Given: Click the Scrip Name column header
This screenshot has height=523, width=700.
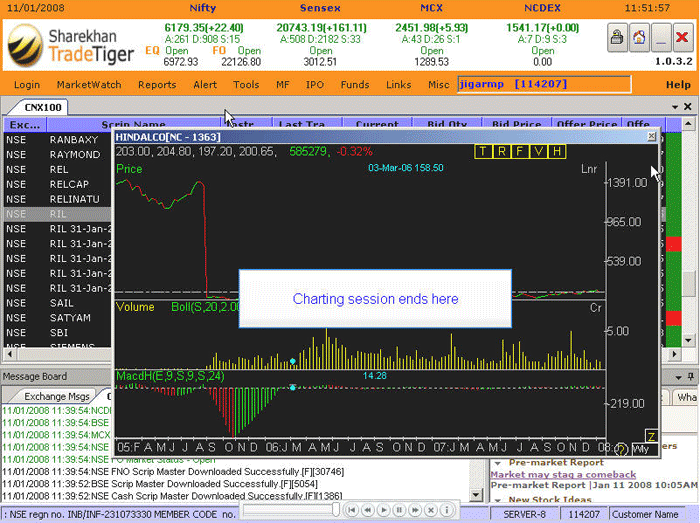Looking at the screenshot, I should [x=133, y=125].
